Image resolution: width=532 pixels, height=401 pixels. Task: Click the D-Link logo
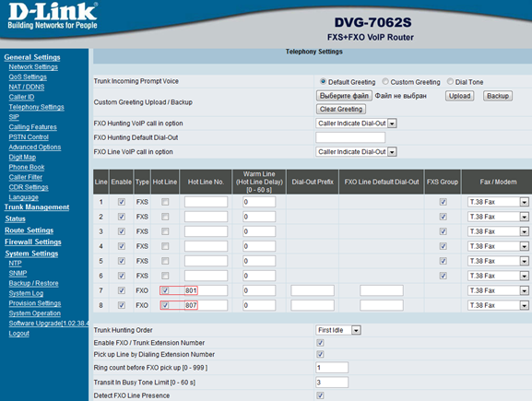[53, 16]
